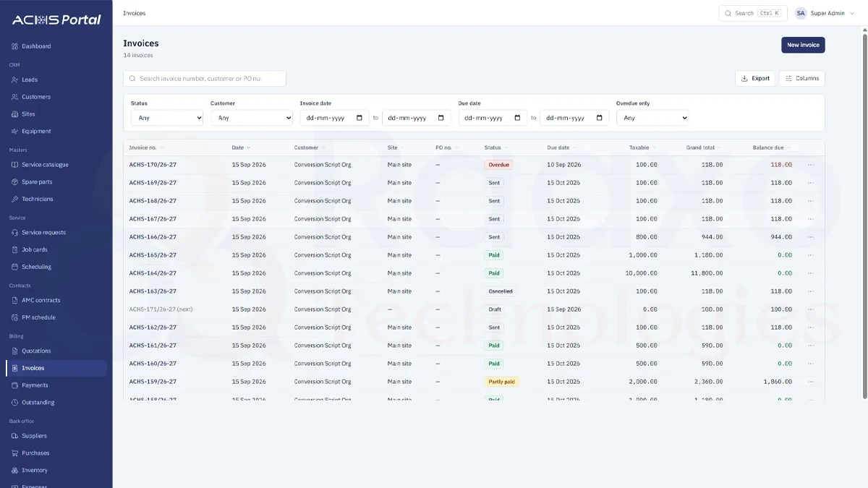The image size is (868, 488).
Task: Open the Job cards menu item
Action: pos(56,249)
